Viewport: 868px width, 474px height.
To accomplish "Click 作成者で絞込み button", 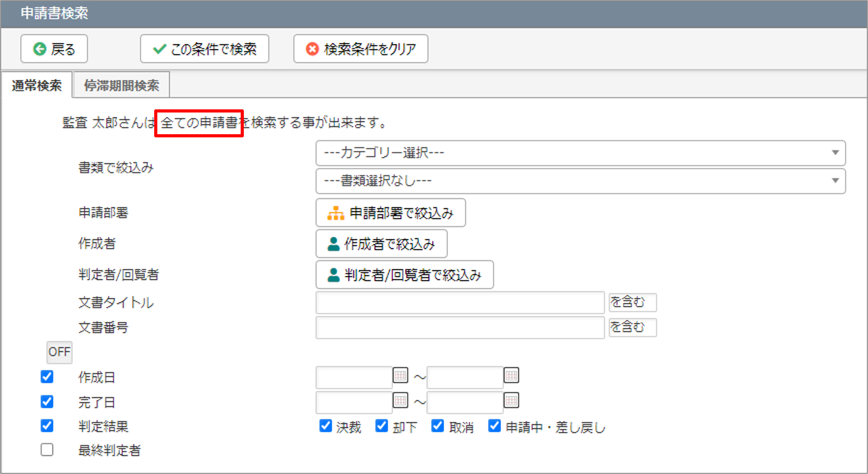I will point(381,244).
